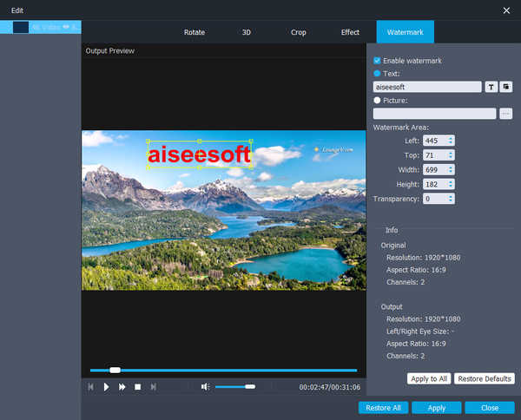Open the font settings T button
Viewport: 521px width, 420px height.
[491, 87]
